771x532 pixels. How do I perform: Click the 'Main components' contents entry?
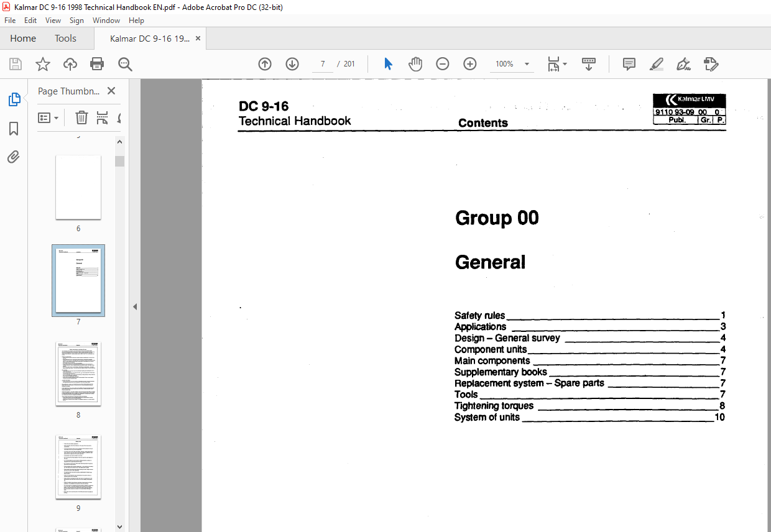(492, 360)
